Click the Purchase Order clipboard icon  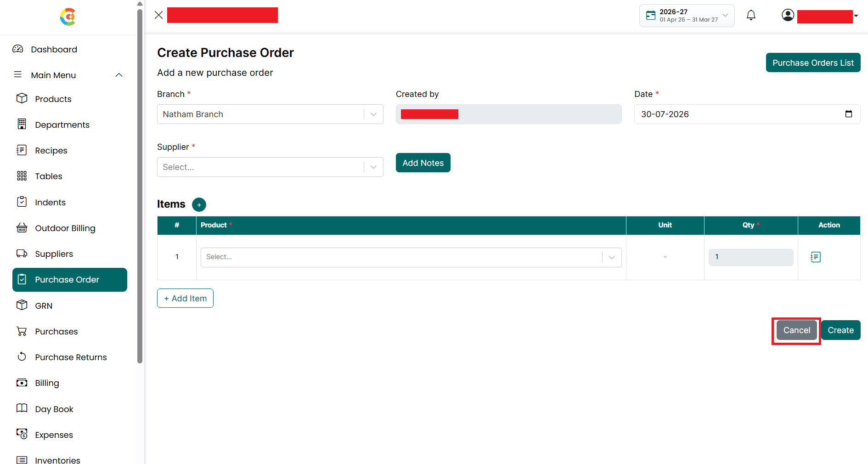click(x=22, y=279)
